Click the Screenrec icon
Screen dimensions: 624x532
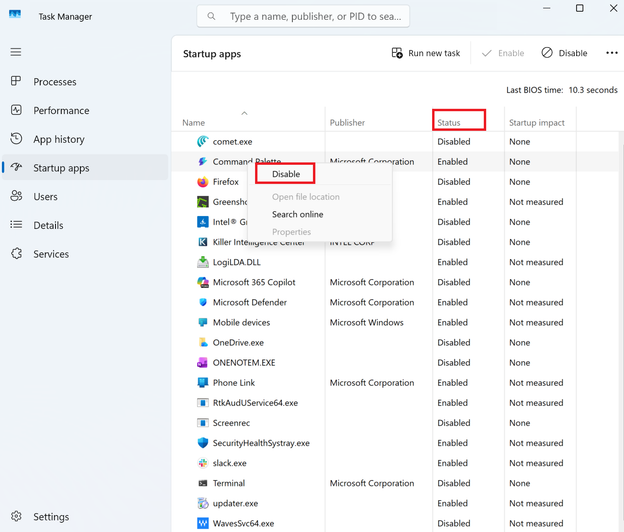click(203, 423)
